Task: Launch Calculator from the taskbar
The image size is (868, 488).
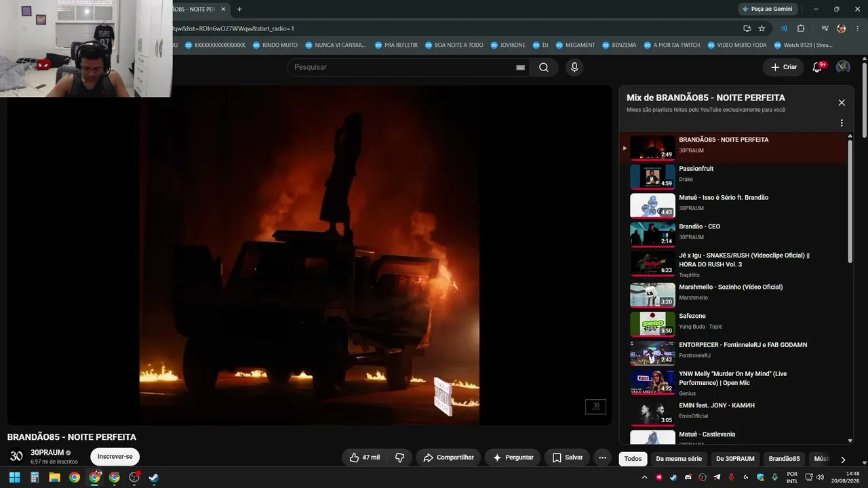Action: [x=35, y=477]
